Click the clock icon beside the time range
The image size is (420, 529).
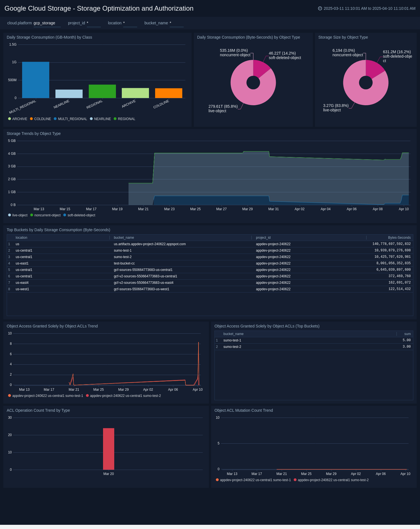pyautogui.click(x=320, y=8)
